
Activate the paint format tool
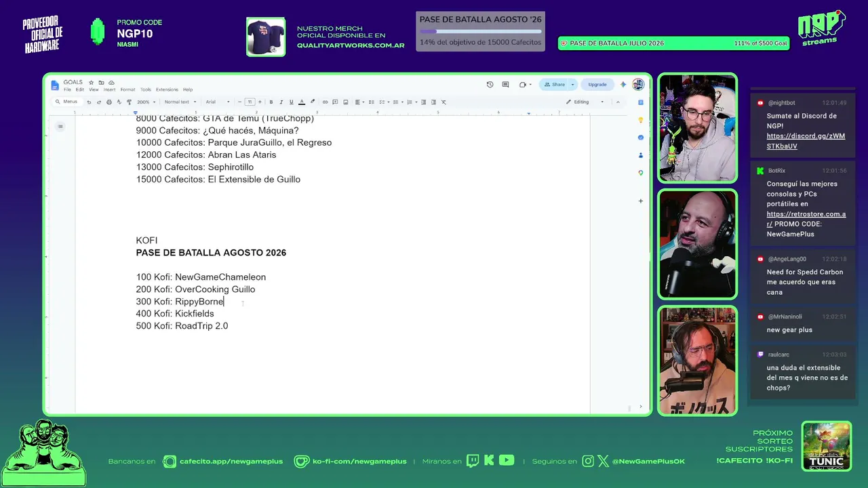point(129,102)
